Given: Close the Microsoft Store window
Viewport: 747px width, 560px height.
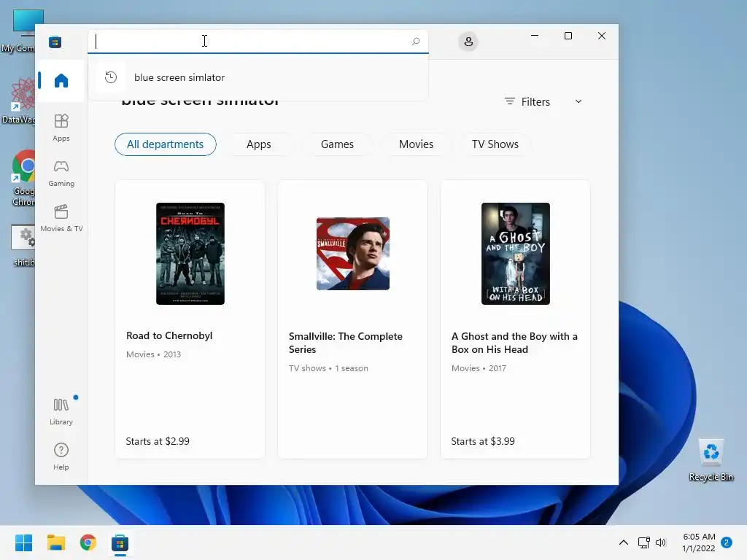Looking at the screenshot, I should tap(602, 36).
